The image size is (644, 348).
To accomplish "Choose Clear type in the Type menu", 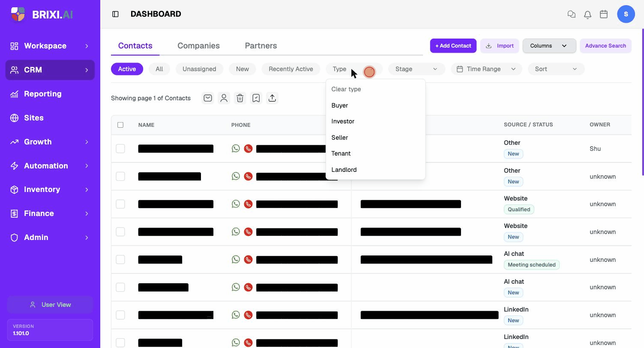I will tap(375, 89).
